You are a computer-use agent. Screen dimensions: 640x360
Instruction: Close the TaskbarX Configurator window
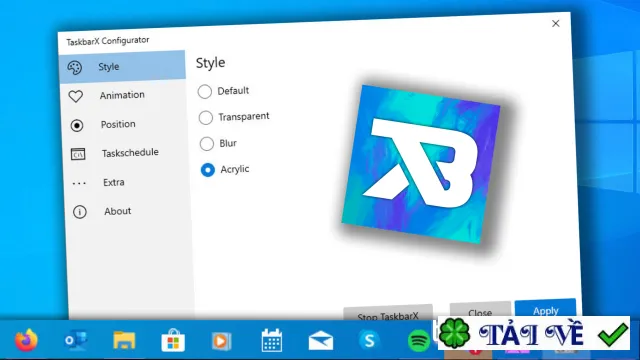pos(556,24)
